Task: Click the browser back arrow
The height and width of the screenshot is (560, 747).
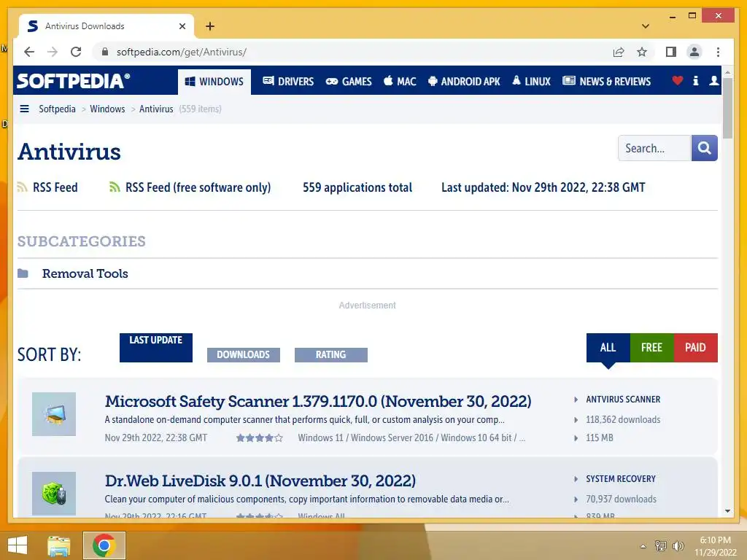Action: [29, 52]
